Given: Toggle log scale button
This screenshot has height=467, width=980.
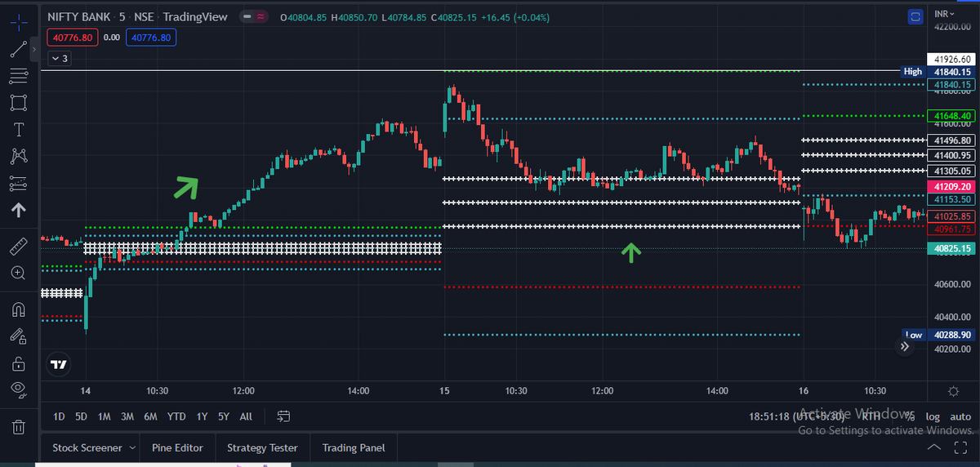Looking at the screenshot, I should [x=933, y=416].
